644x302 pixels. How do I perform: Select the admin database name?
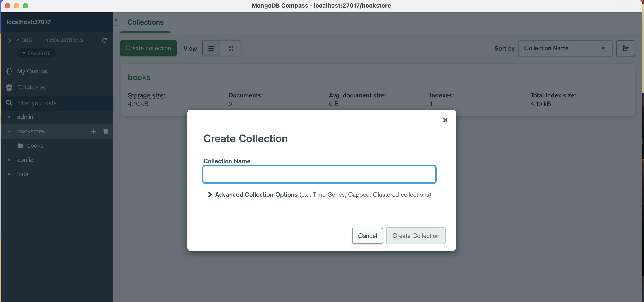click(25, 117)
